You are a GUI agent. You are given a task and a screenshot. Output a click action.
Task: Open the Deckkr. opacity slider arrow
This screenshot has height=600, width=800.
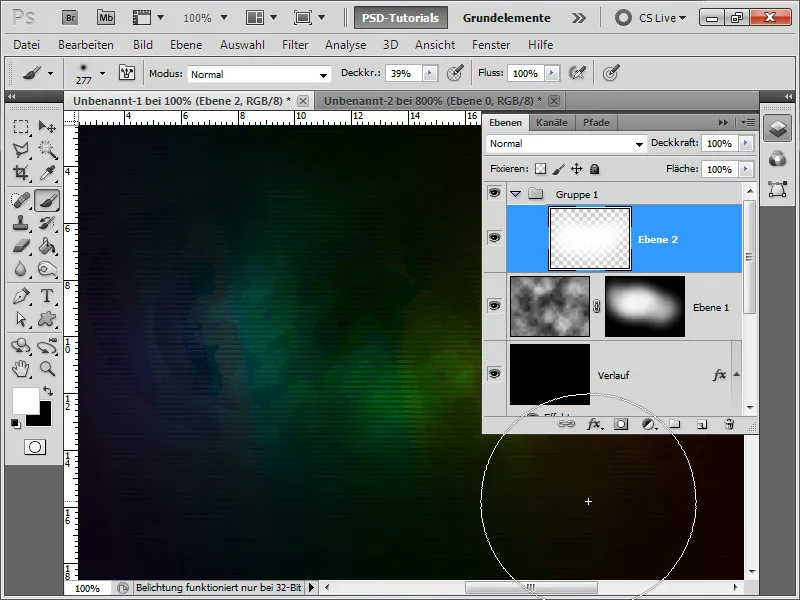pyautogui.click(x=430, y=73)
